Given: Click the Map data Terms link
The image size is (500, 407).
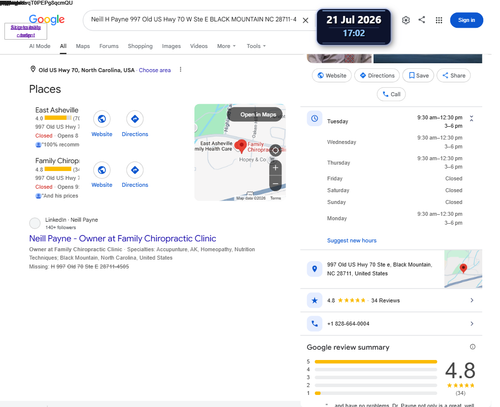Looking at the screenshot, I should pyautogui.click(x=276, y=198).
